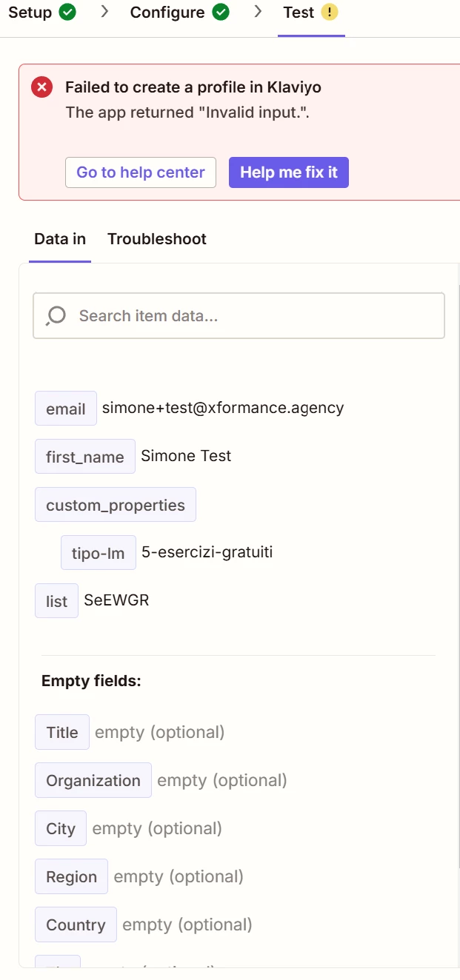Select the tipo-lm property tag
This screenshot has width=460, height=980.
click(x=99, y=553)
